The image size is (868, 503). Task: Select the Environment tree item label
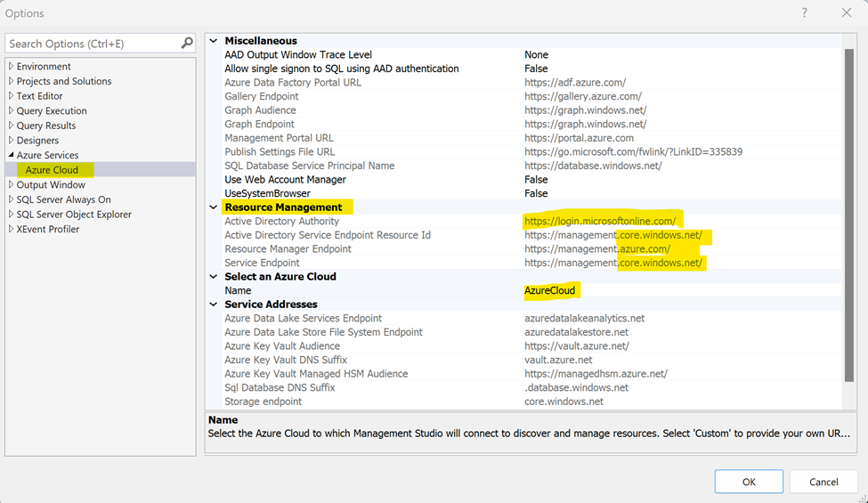pos(44,67)
